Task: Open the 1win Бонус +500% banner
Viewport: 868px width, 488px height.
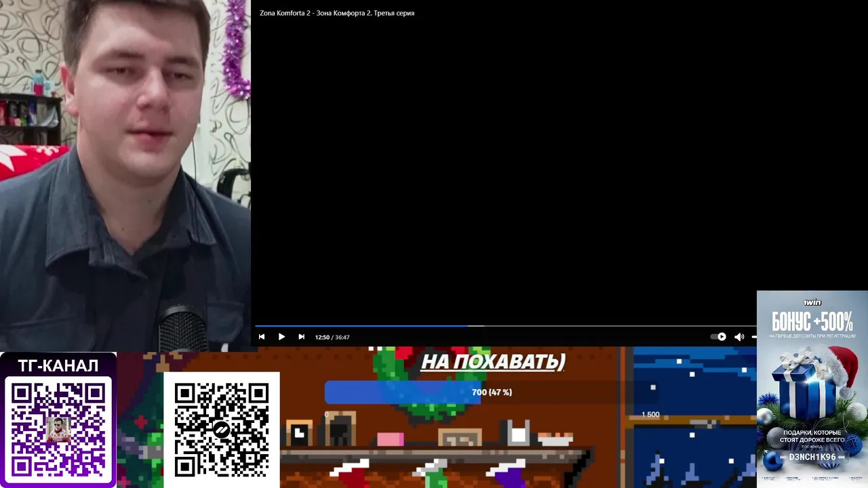Action: point(812,389)
